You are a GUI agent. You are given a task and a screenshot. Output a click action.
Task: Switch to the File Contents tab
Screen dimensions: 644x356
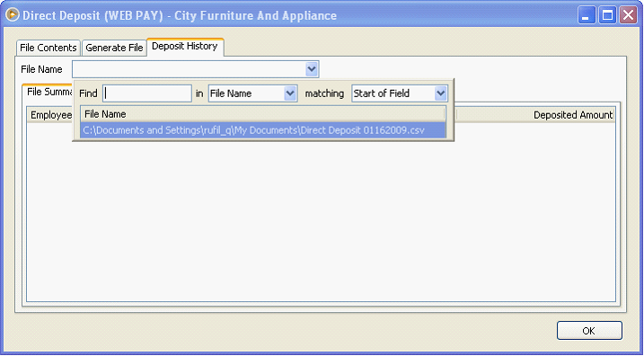click(x=49, y=48)
